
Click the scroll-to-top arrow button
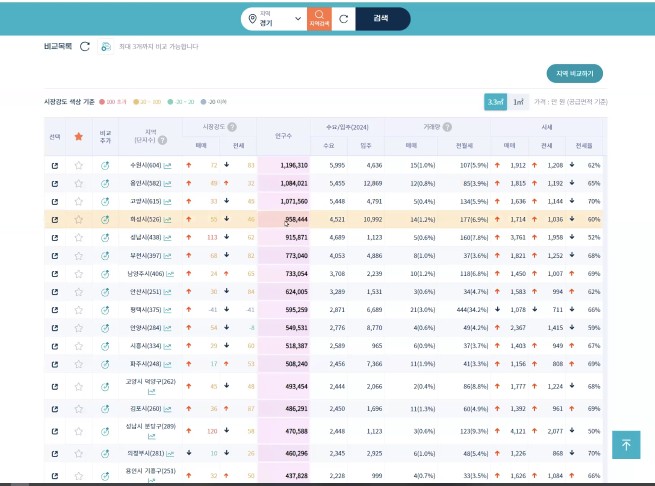tap(626, 444)
